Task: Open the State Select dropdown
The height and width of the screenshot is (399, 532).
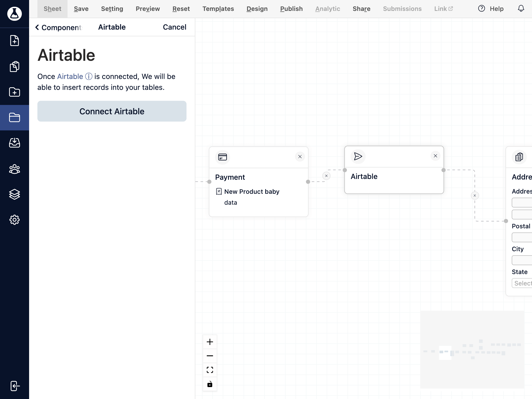Action: (x=522, y=283)
